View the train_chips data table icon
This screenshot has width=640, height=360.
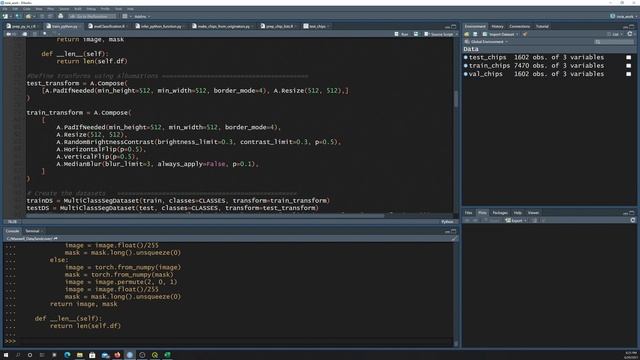click(629, 66)
